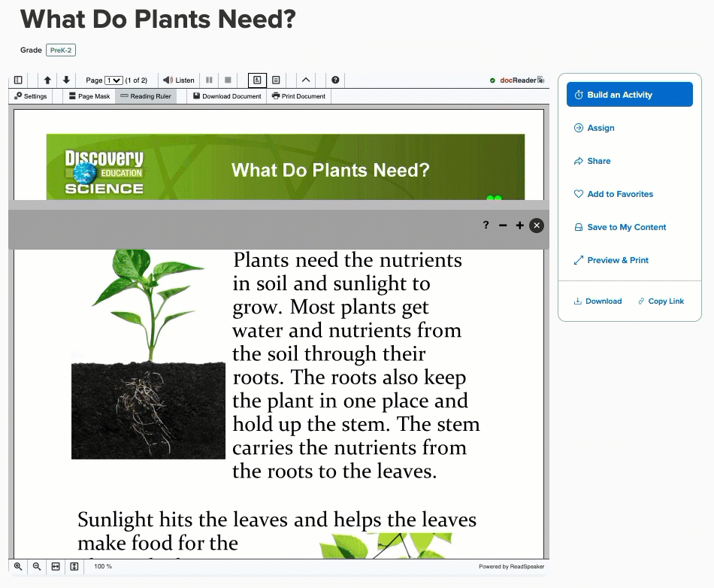
Task: Click Print Document in toolbar
Action: (x=298, y=96)
